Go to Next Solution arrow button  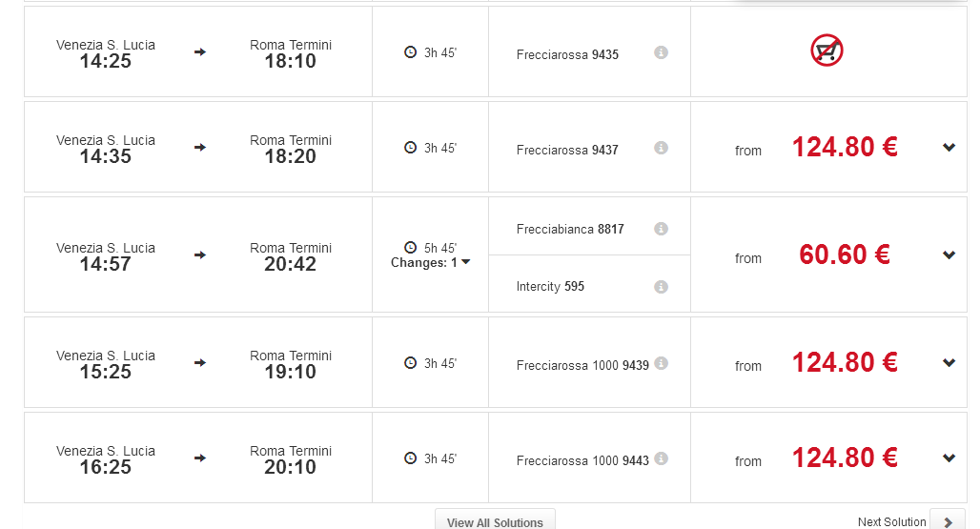pyautogui.click(x=949, y=520)
